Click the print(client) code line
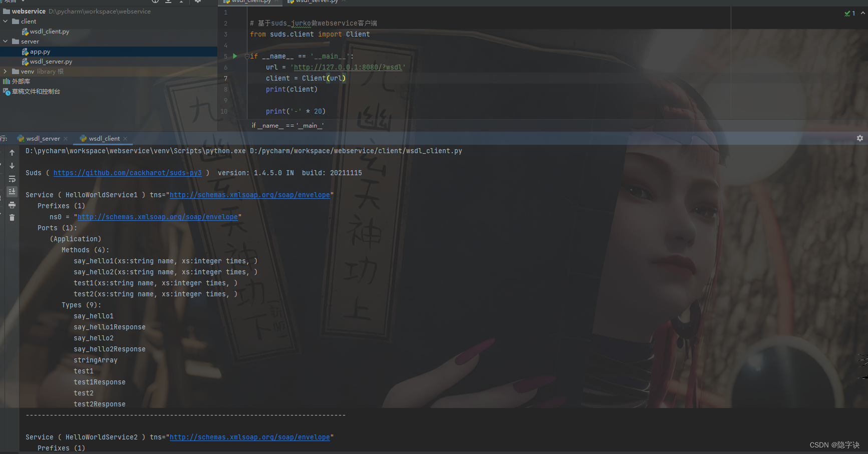The width and height of the screenshot is (868, 454). pyautogui.click(x=292, y=89)
